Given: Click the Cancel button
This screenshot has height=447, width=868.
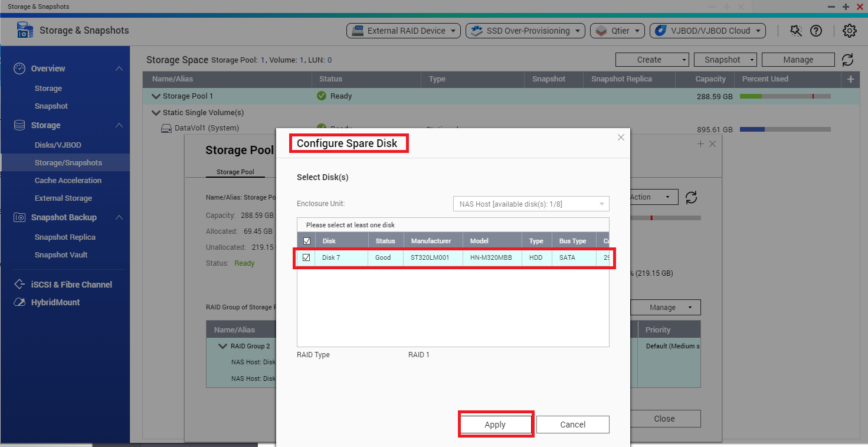Looking at the screenshot, I should pos(572,425).
